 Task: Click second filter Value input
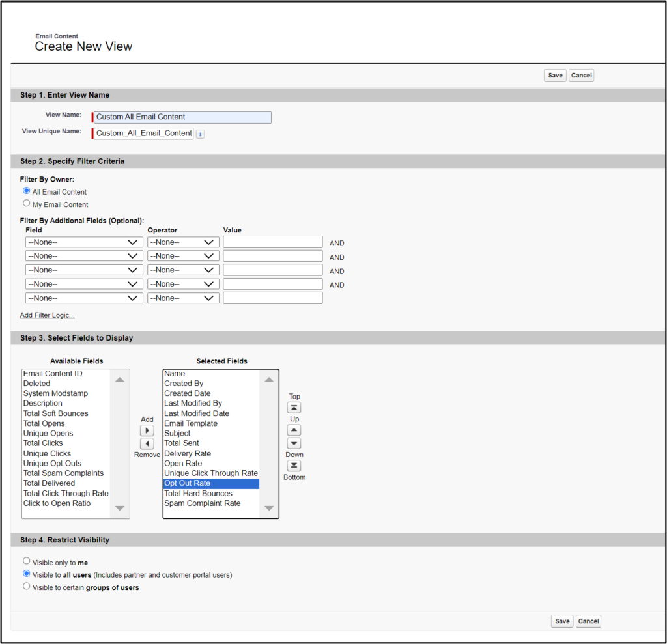click(273, 256)
